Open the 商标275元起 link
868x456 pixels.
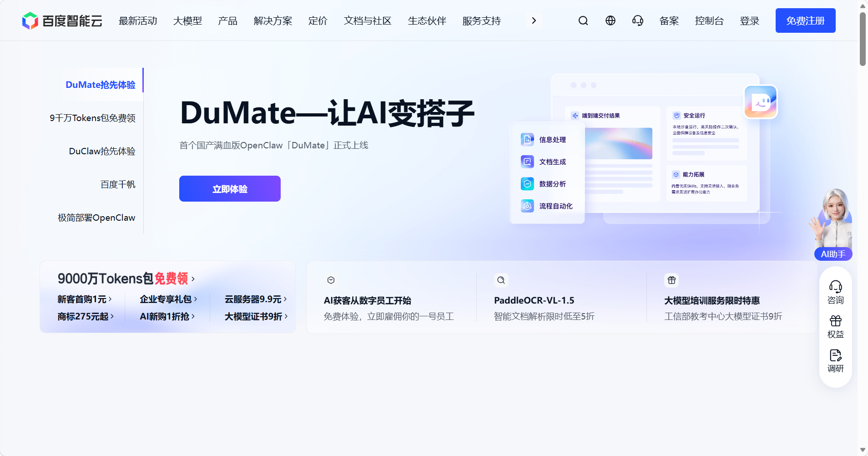[86, 316]
